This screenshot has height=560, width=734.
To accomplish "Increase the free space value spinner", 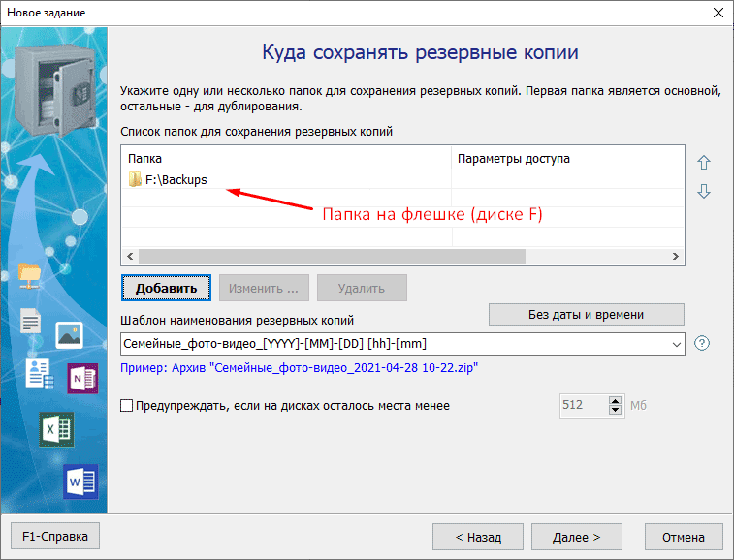I will 615,401.
